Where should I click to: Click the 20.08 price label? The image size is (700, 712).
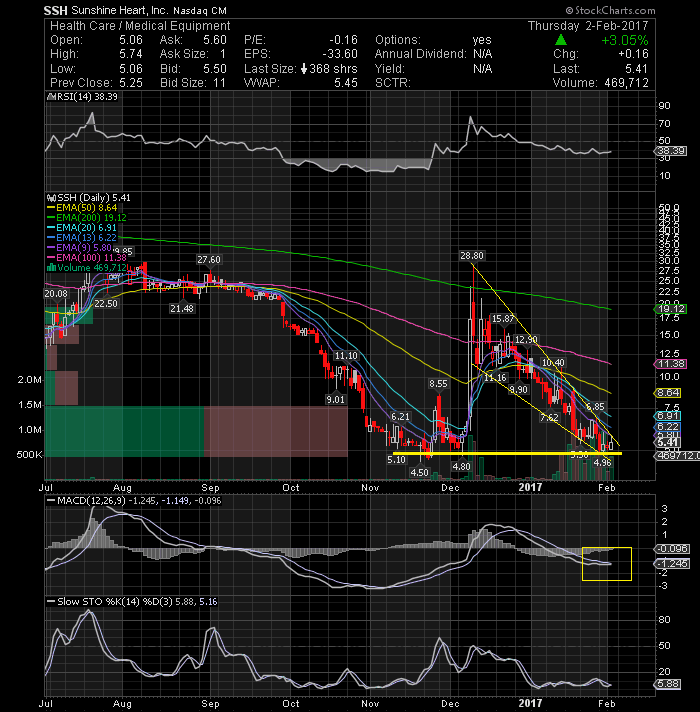56,294
